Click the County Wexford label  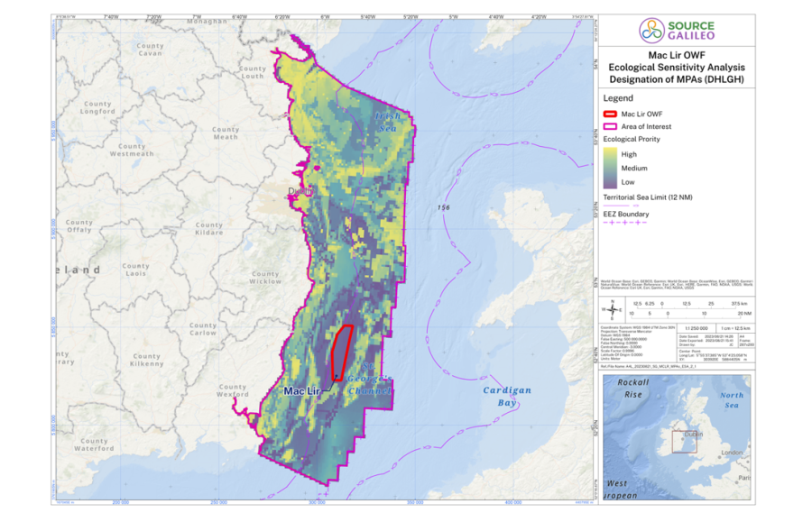click(233, 390)
